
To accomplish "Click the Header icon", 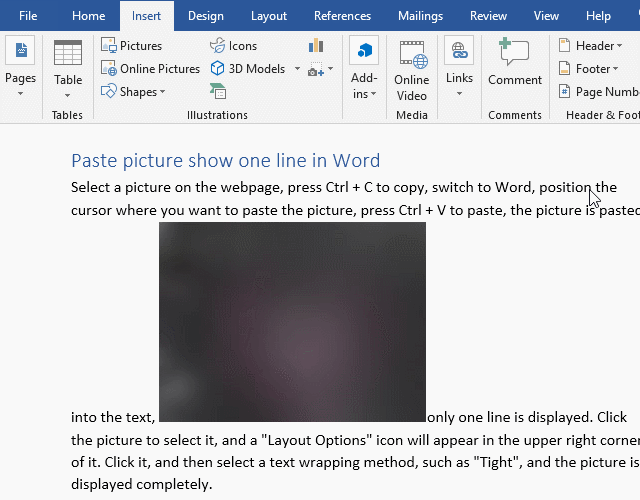I will pos(564,45).
